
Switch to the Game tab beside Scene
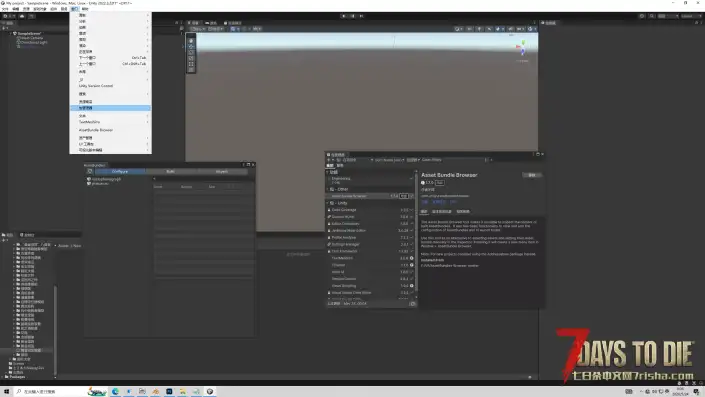coord(211,23)
